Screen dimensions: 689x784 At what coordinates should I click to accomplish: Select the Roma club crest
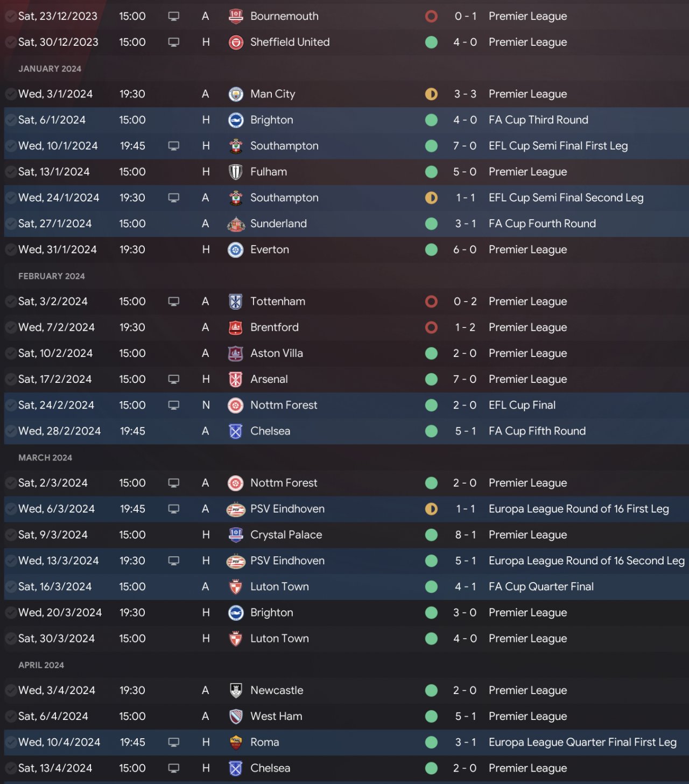point(236,742)
